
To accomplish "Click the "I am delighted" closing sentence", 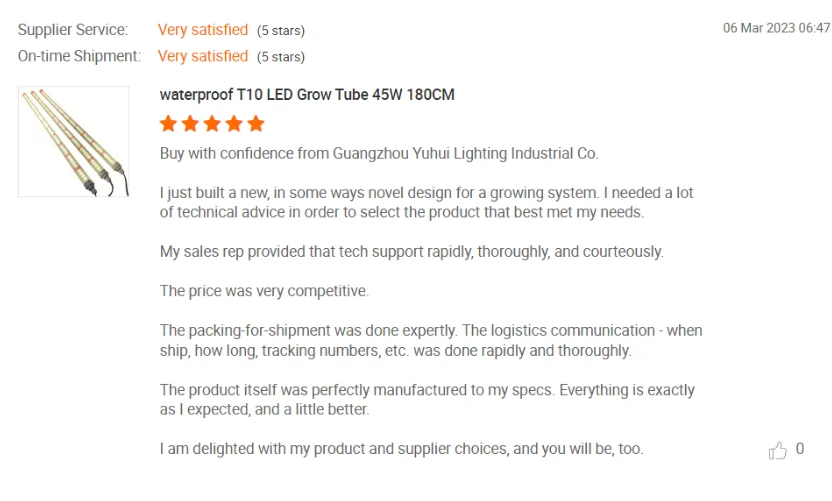I will coord(401,449).
